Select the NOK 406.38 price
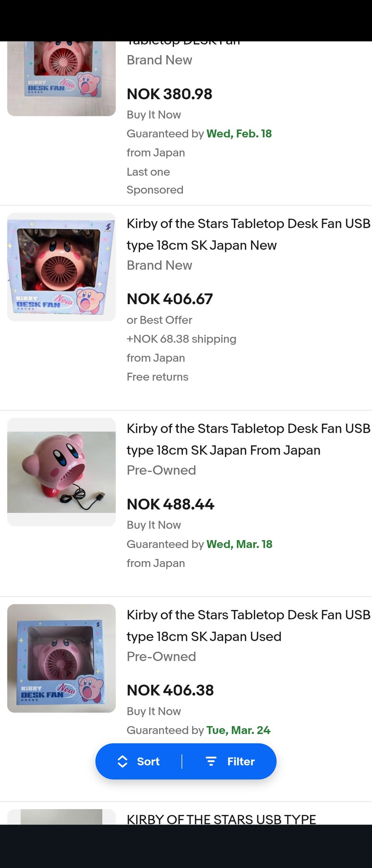Image resolution: width=372 pixels, height=868 pixels. 170,691
